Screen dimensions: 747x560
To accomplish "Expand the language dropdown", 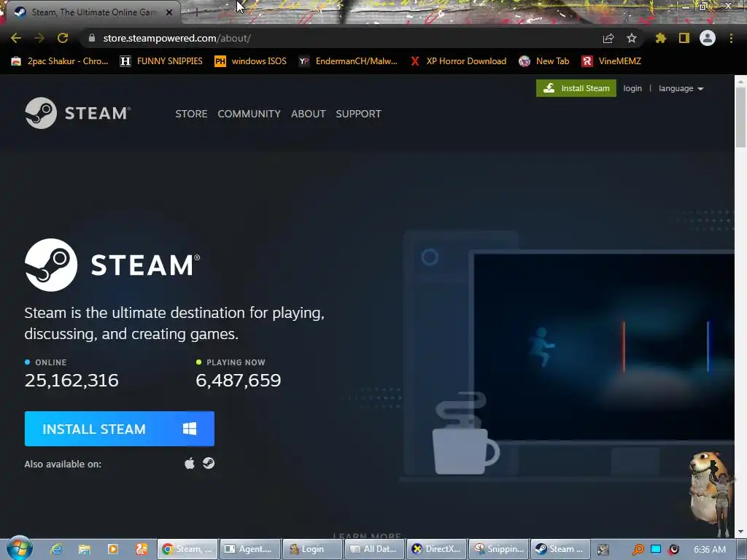I will point(681,88).
